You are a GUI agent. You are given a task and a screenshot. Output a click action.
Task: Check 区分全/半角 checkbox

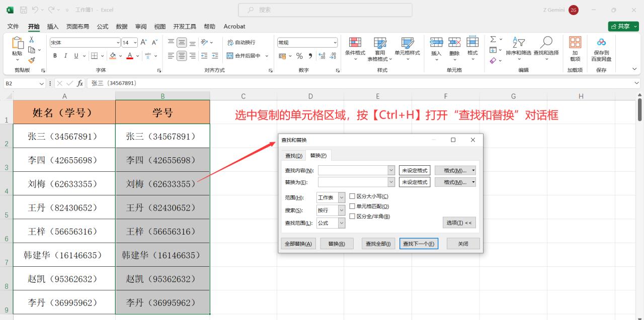[x=352, y=216]
